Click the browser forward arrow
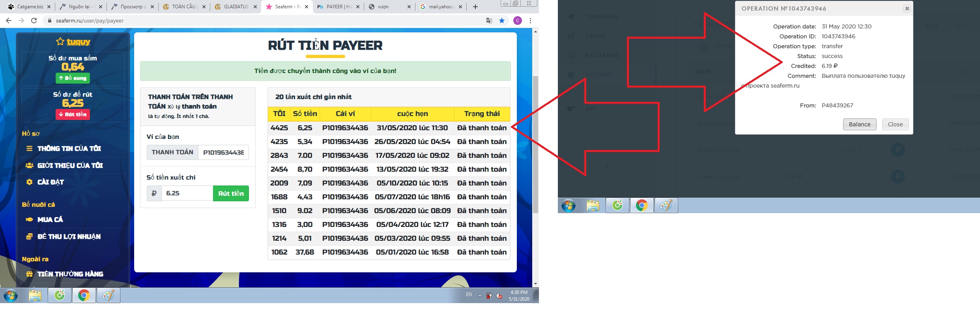The width and height of the screenshot is (980, 311). pos(21,21)
